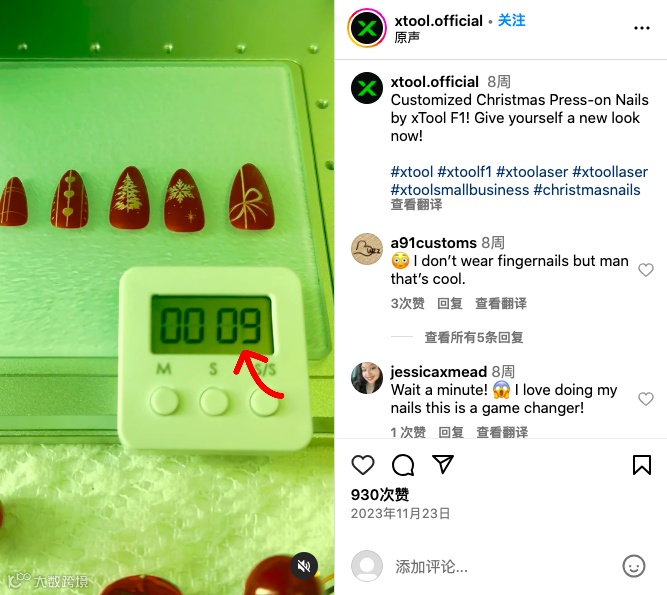Open jessicaxmead profile avatar

(x=367, y=378)
